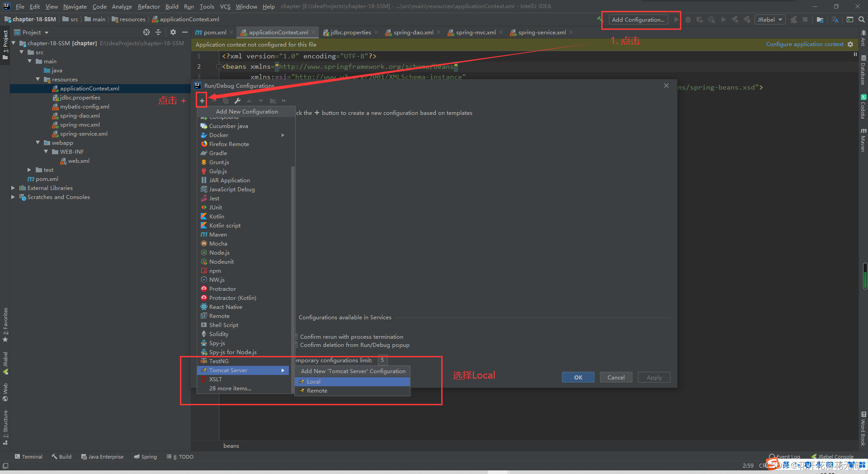Click Locate file crosshair icon in Project panel

point(146,32)
